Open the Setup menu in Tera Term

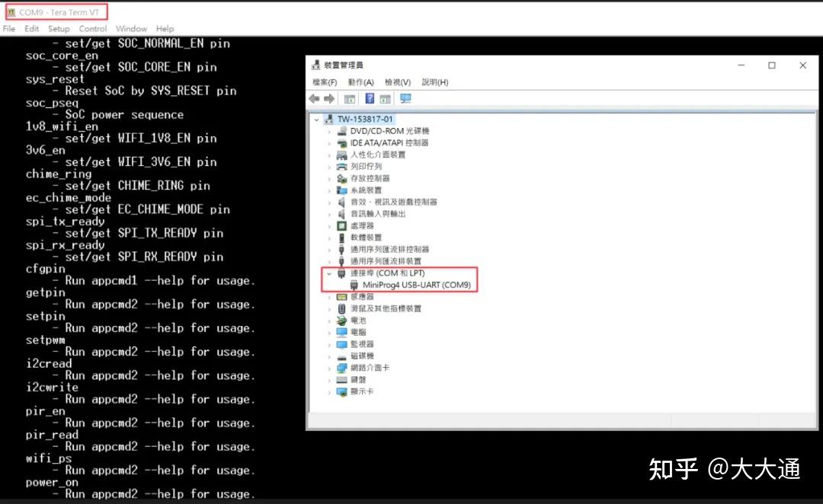[x=59, y=28]
